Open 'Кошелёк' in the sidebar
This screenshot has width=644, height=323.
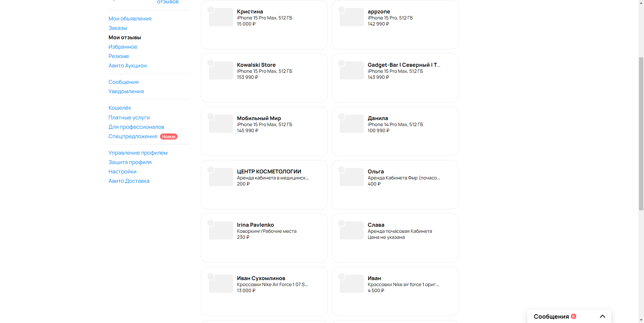pos(120,108)
